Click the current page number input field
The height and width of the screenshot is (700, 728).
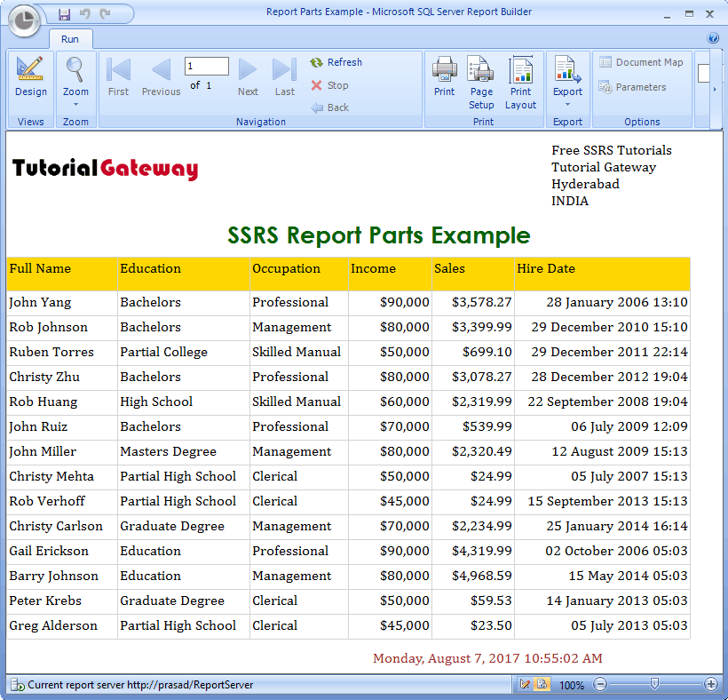pyautogui.click(x=206, y=67)
